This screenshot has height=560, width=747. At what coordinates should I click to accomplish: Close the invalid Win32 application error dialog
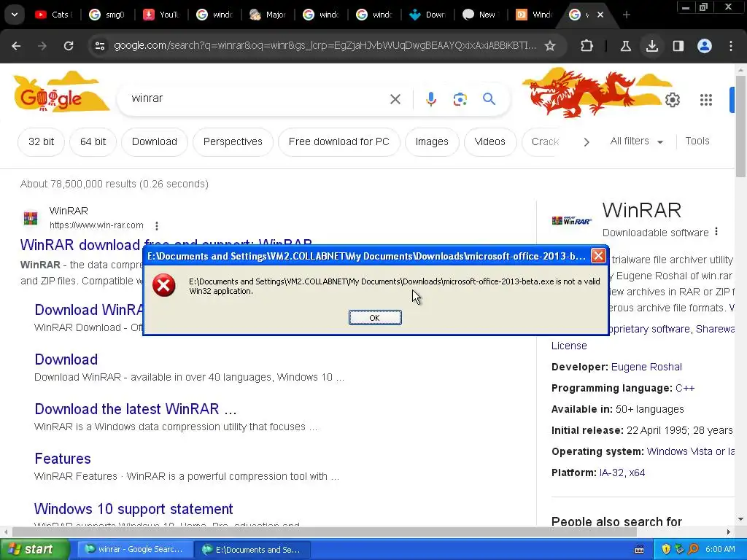click(598, 256)
